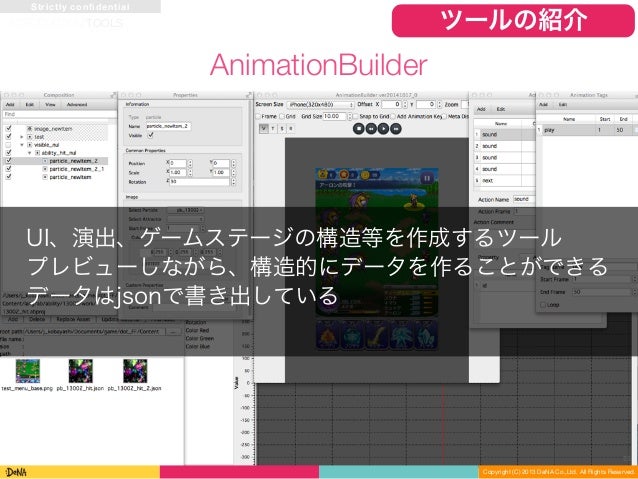Open View menu in Composition window
638x479 pixels.
pos(50,105)
